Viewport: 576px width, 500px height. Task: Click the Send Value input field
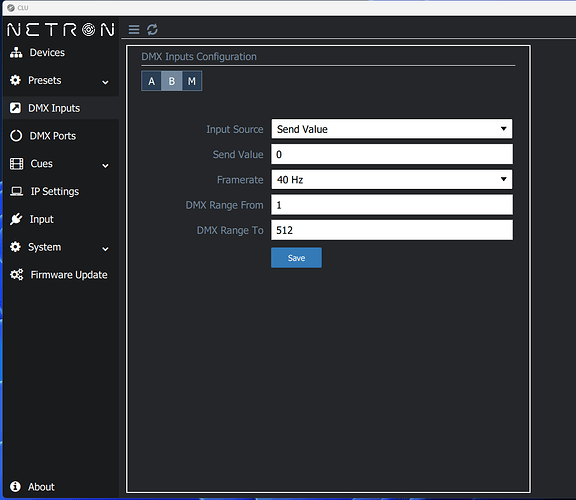(392, 154)
